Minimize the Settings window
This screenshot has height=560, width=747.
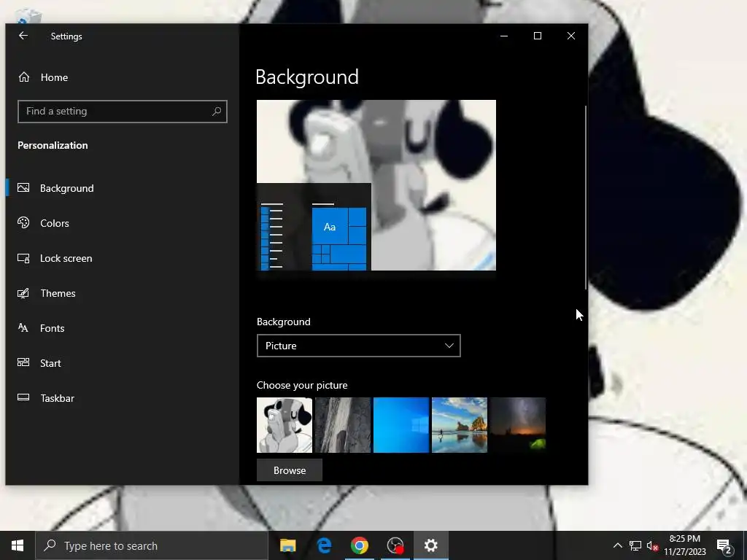pyautogui.click(x=504, y=36)
